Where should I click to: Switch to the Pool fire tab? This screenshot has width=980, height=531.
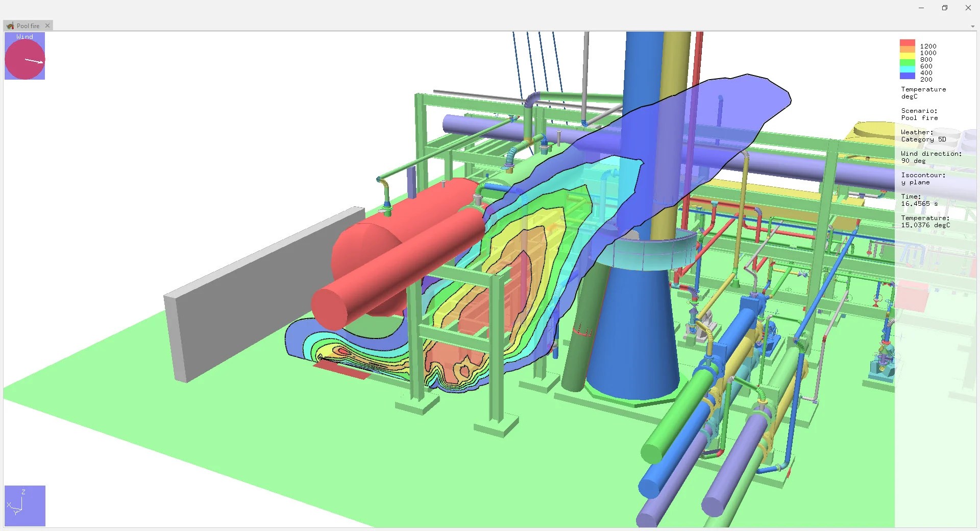coord(28,26)
